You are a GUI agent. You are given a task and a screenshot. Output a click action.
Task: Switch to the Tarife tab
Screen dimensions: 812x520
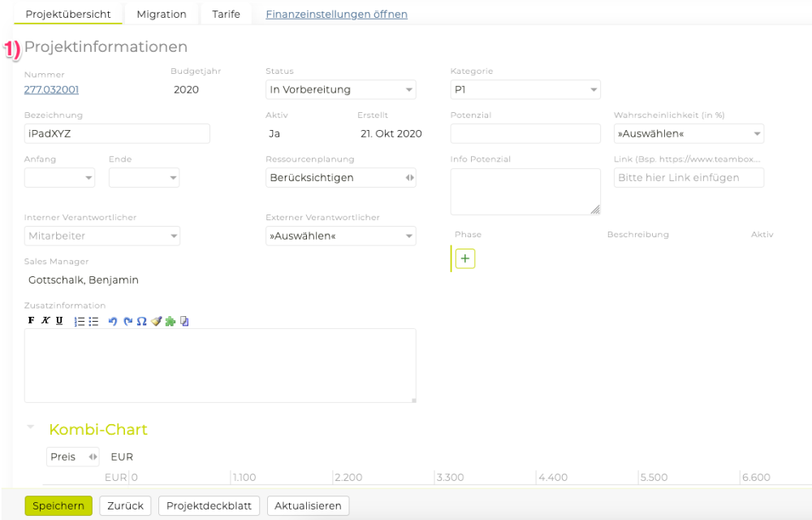tap(226, 14)
